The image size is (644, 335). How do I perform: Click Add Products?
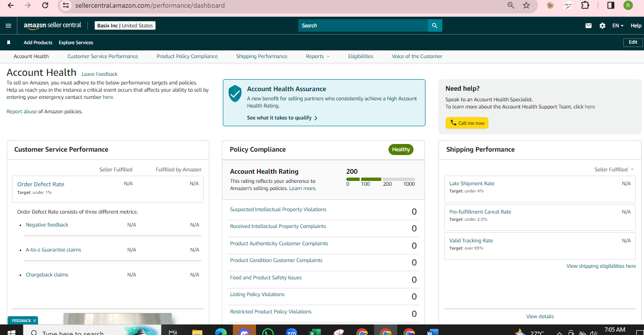(x=38, y=43)
